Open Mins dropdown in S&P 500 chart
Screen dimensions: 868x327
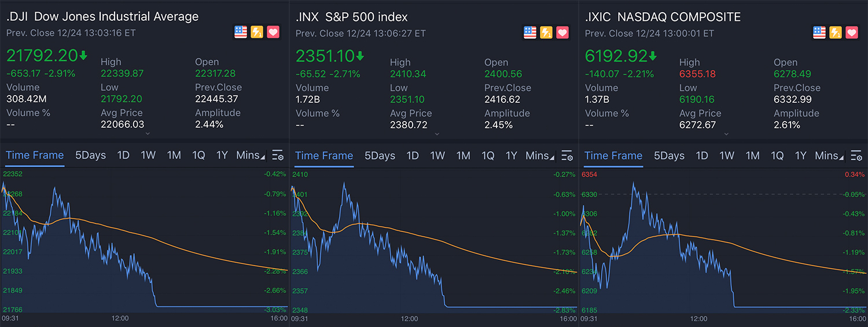pos(540,155)
